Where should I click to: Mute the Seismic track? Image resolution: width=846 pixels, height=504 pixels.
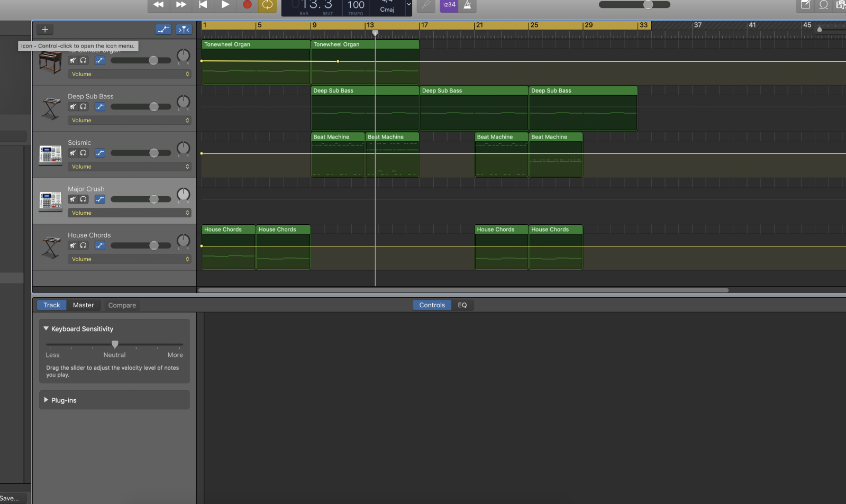pos(73,153)
